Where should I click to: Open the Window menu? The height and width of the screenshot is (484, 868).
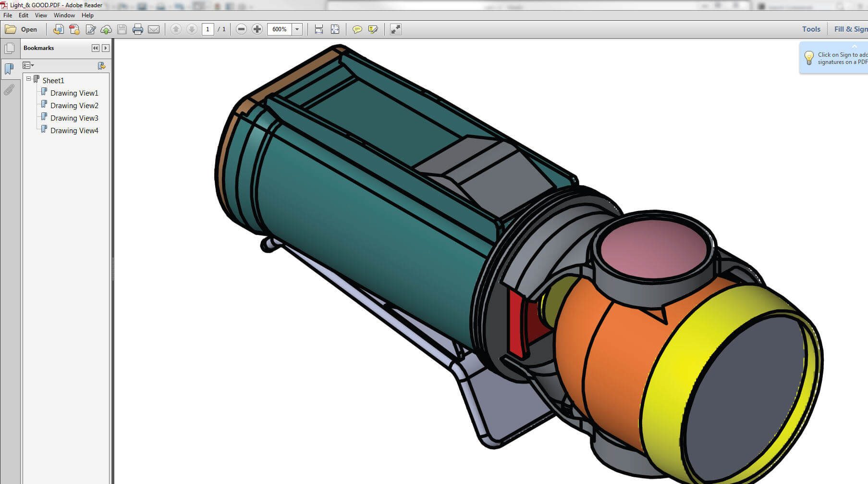64,15
